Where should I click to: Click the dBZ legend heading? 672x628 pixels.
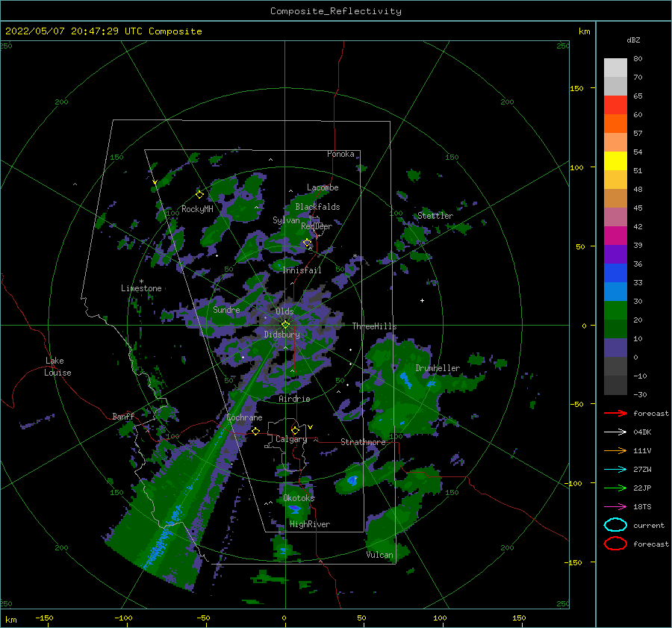[633, 40]
